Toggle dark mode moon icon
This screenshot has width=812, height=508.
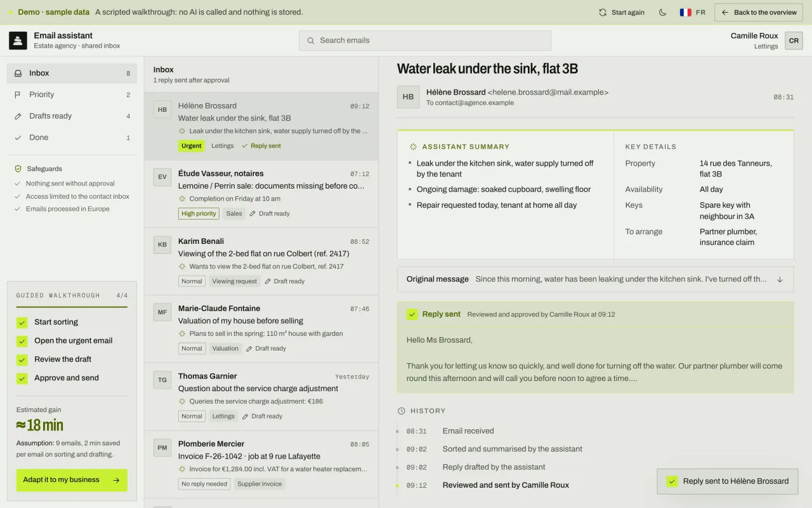coord(663,12)
